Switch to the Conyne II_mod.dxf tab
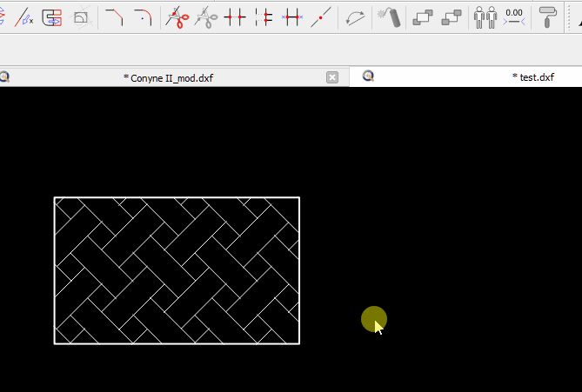Screen dimensions: 582x392 [167, 77]
